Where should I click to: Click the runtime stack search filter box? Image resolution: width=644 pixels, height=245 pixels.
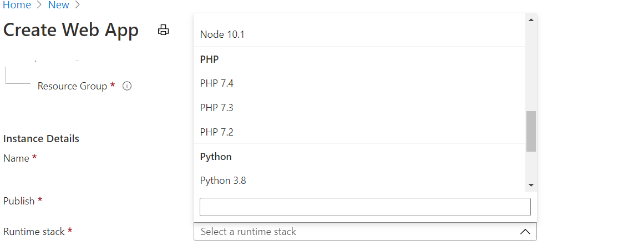pos(365,207)
